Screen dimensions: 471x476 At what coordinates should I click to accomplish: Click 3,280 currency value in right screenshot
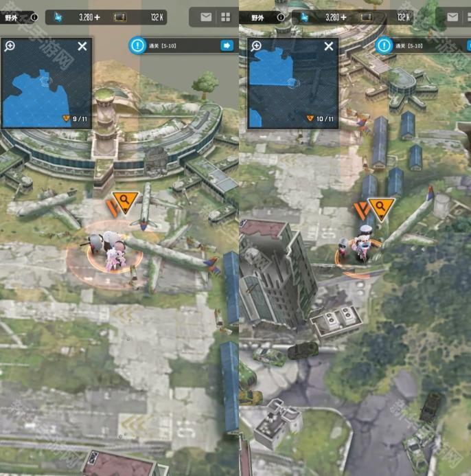coord(332,17)
